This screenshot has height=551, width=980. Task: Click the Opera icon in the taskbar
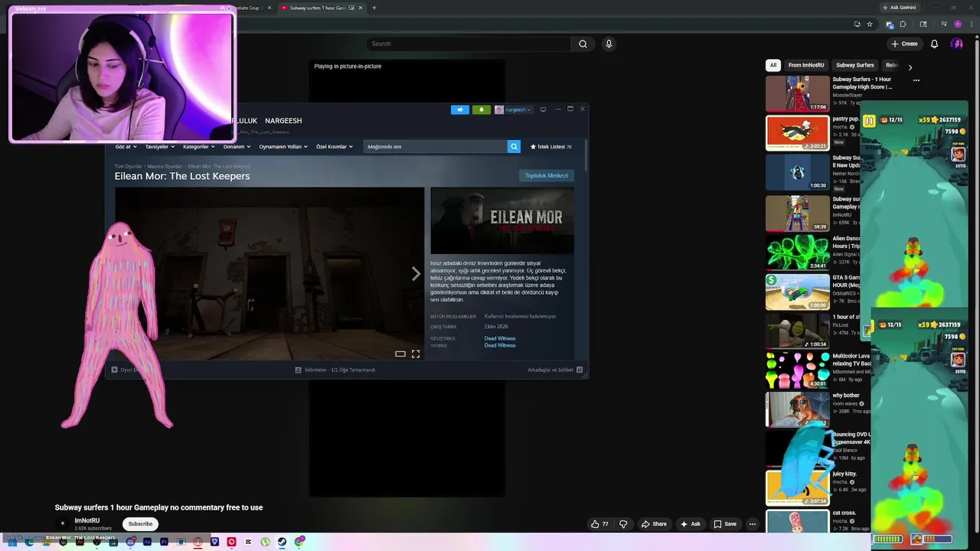point(198,542)
